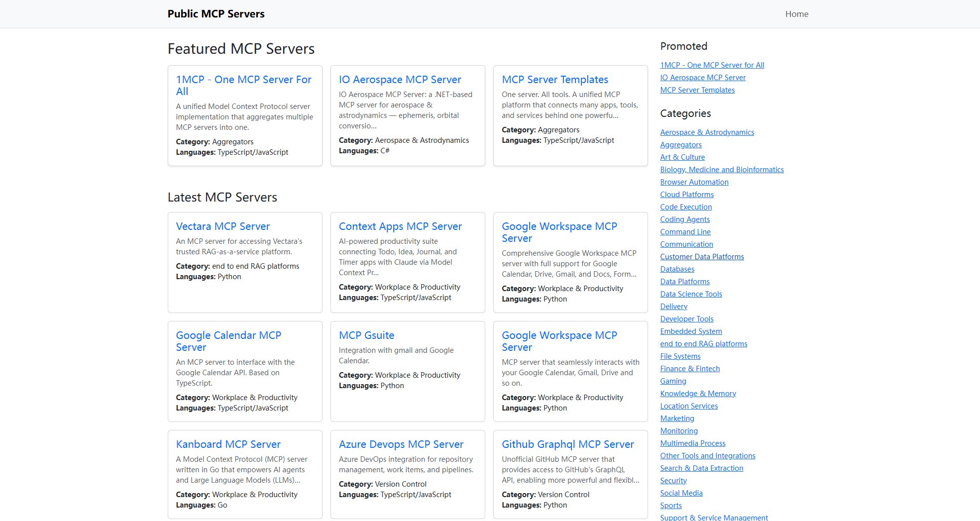Click 'Languages: C#' in IO Aerospace card

point(364,151)
